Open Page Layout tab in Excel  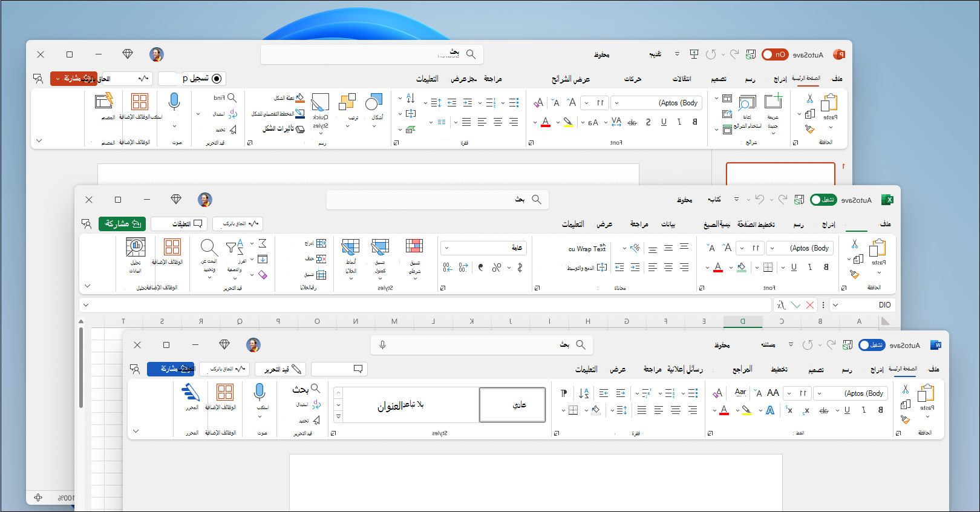[x=756, y=224]
